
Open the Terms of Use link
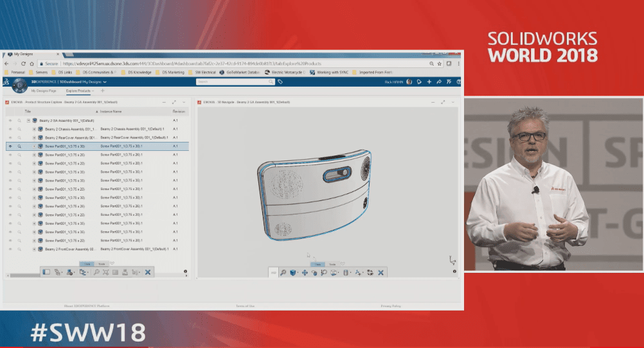245,306
